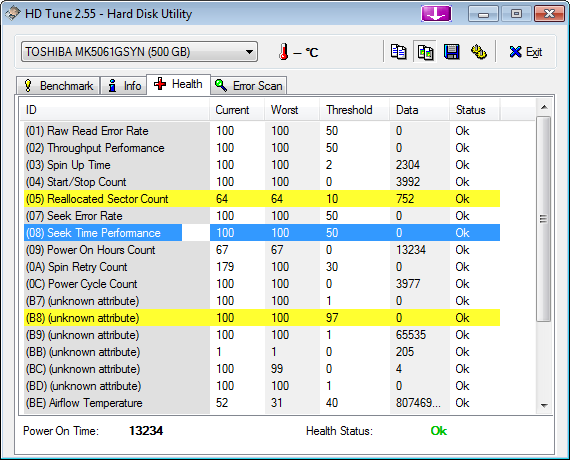The height and width of the screenshot is (460, 570).
Task: Open the options tools icon
Action: (479, 52)
